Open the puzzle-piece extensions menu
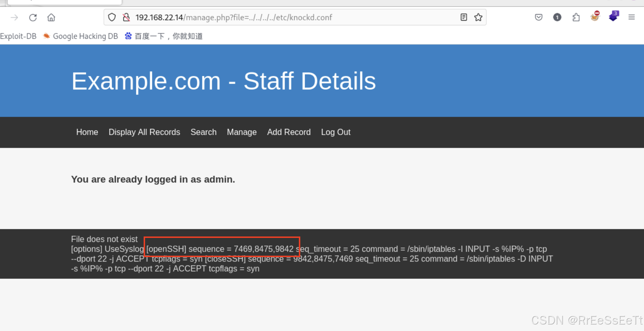 coord(576,17)
